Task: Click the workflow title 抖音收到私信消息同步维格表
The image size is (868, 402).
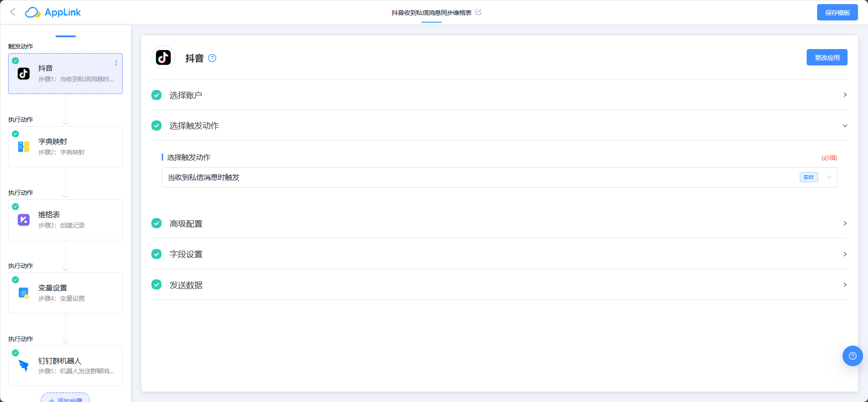Action: point(431,13)
